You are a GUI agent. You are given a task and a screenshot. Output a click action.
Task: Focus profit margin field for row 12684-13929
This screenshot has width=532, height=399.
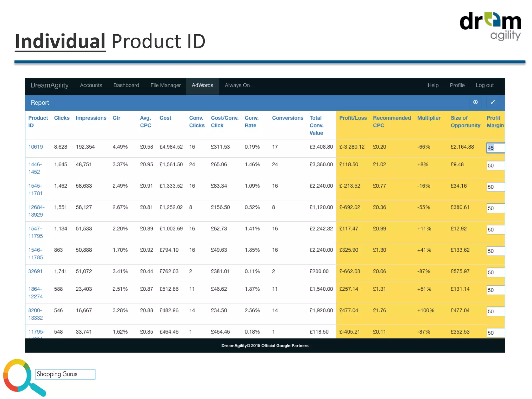click(x=496, y=208)
